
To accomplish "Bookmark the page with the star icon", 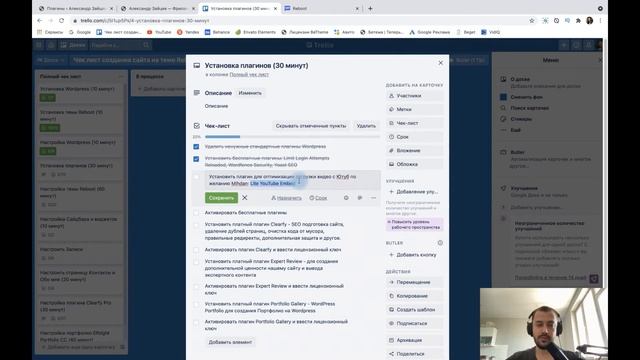I will [x=531, y=21].
